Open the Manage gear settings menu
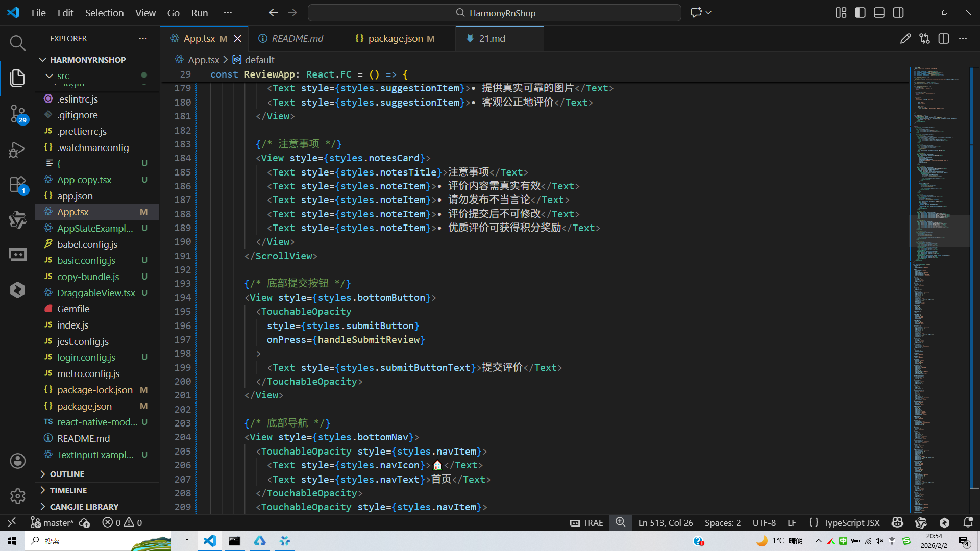 [17, 496]
